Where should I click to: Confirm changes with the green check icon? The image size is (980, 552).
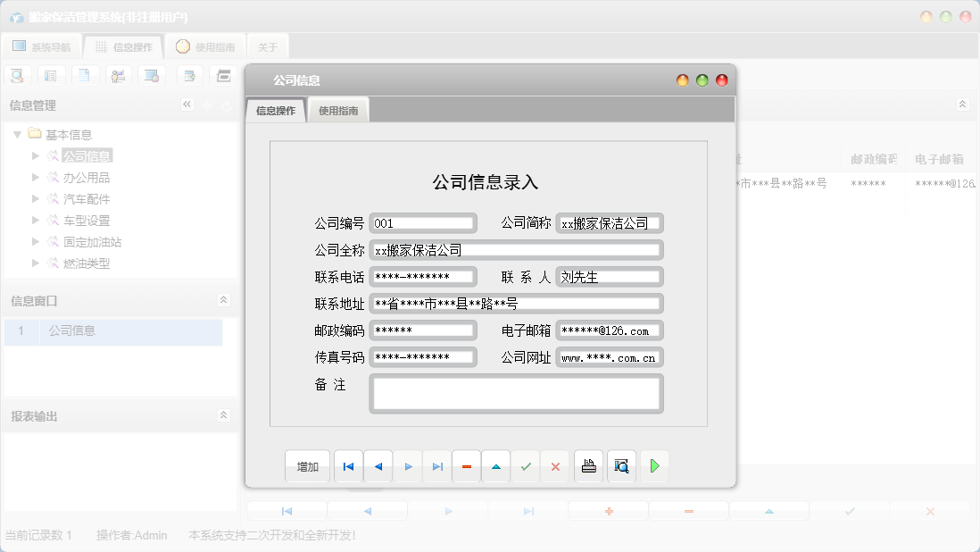click(x=525, y=465)
